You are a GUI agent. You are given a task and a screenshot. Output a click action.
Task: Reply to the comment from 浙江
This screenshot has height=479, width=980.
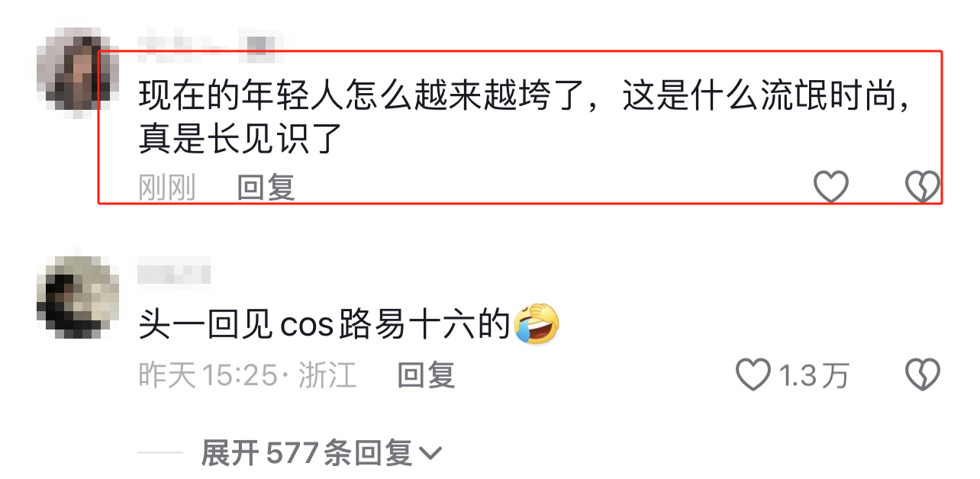[x=426, y=375]
